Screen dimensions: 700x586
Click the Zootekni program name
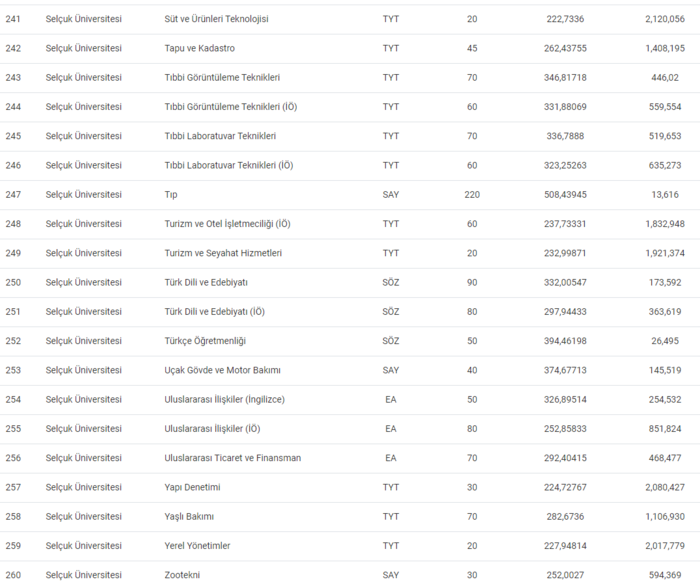tap(182, 575)
